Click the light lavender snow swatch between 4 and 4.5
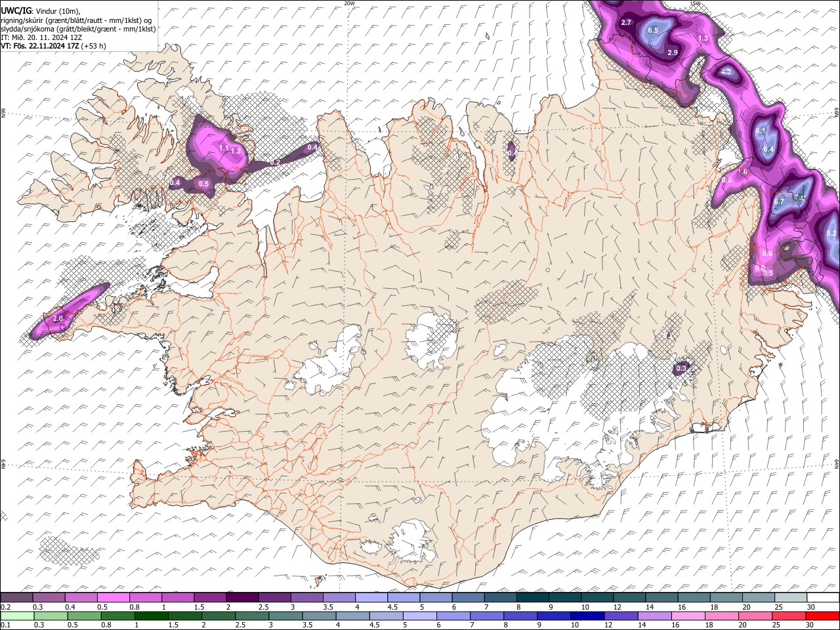The height and width of the screenshot is (630, 840). pyautogui.click(x=371, y=598)
